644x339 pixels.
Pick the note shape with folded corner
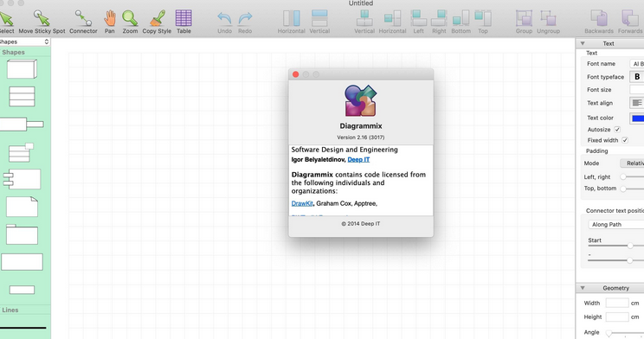[x=22, y=207]
